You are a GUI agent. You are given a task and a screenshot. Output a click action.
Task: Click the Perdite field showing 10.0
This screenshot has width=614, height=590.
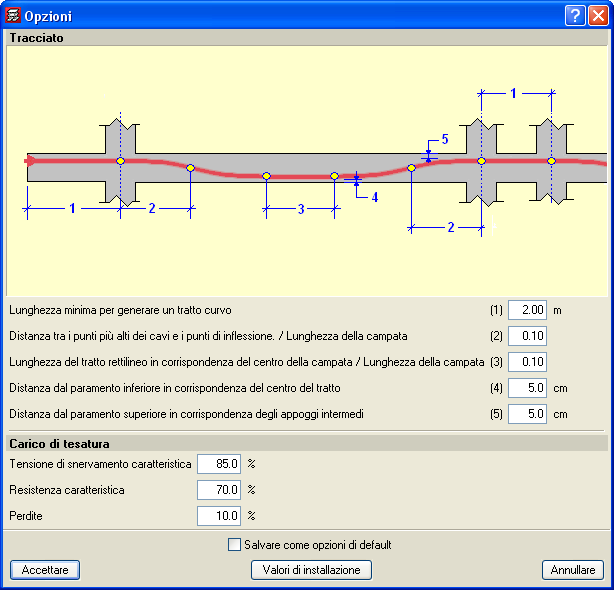(219, 516)
